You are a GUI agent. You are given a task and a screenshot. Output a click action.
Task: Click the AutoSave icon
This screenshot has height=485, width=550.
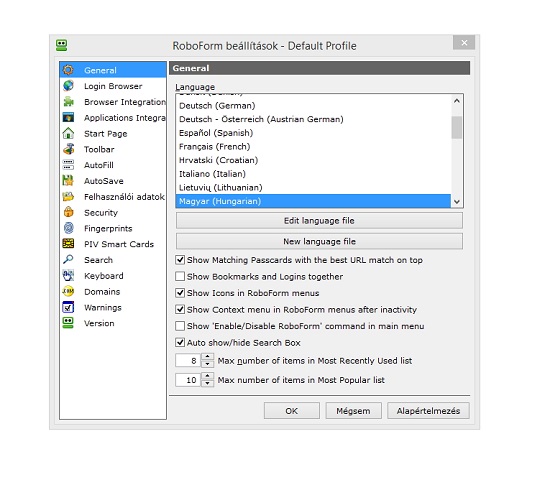pyautogui.click(x=68, y=180)
